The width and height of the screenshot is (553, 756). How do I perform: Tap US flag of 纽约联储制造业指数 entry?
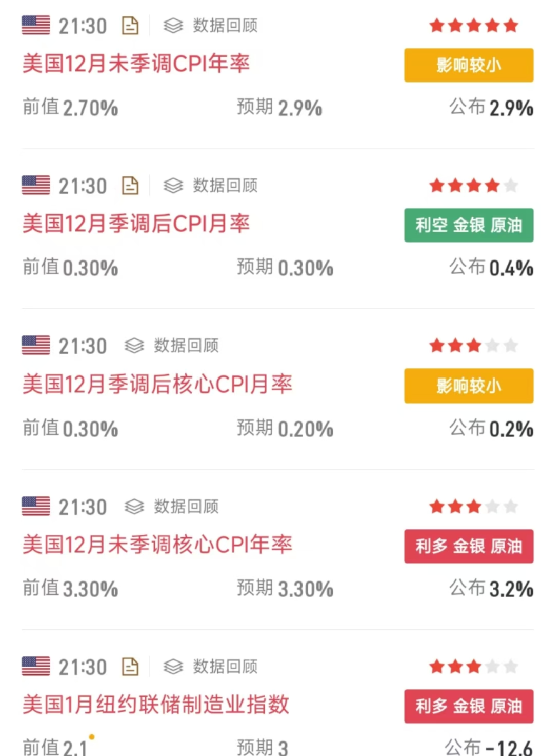(36, 666)
